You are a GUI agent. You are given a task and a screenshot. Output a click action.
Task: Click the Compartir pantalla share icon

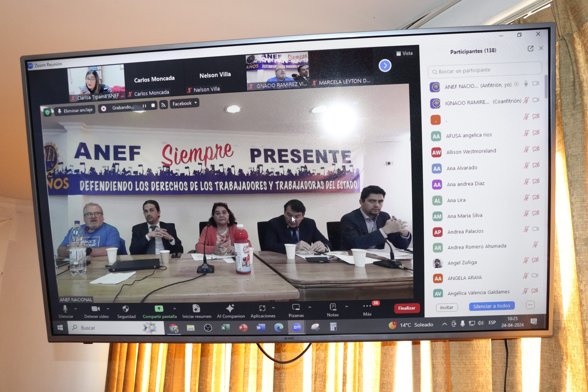159,309
